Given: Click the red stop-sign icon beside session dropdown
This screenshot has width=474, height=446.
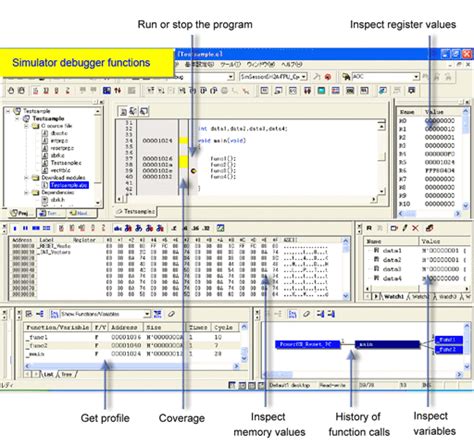Looking at the screenshot, I should click(328, 77).
